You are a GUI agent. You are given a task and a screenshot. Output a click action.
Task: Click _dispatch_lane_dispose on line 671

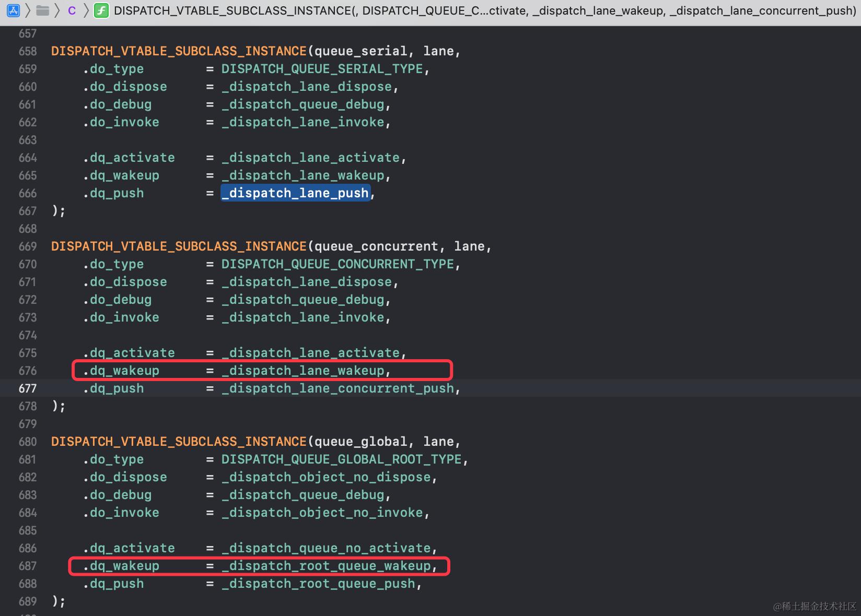[x=307, y=282]
